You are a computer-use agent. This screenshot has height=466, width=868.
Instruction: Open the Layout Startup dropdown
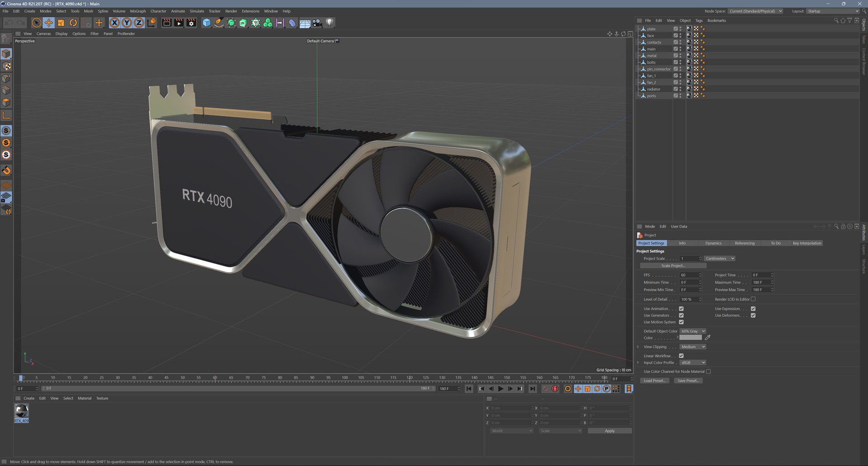click(833, 11)
